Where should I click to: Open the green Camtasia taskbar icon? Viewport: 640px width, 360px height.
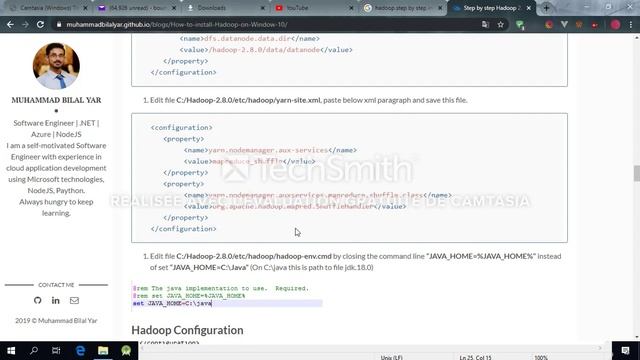pyautogui.click(x=126, y=350)
